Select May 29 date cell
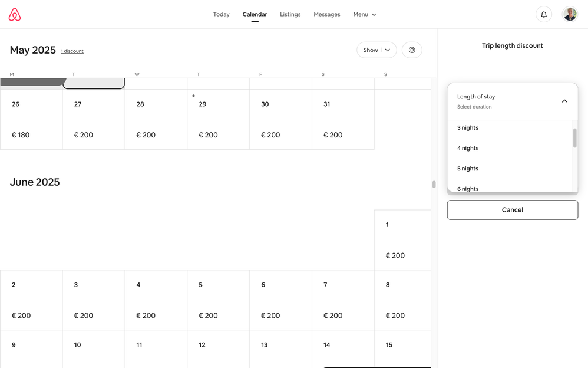This screenshot has height=368, width=588. click(x=218, y=119)
